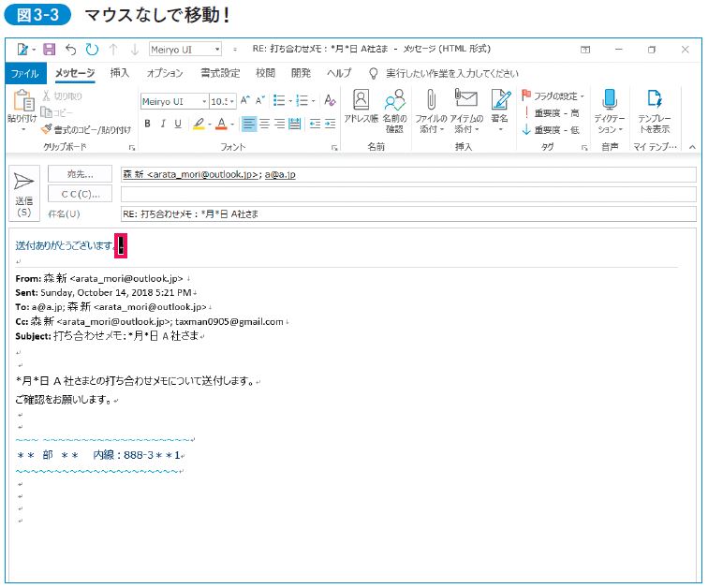708x588 pixels.
Task: Increase font size with A^ icon
Action: (245, 100)
